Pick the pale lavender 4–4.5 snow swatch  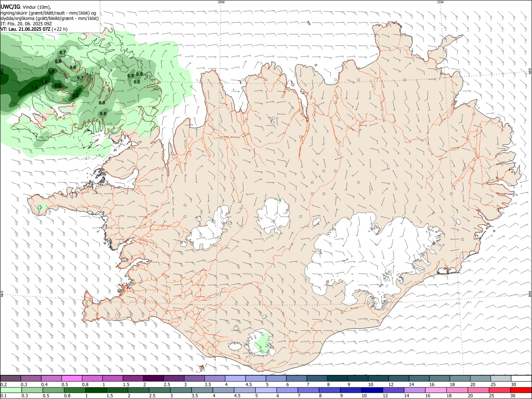tap(235, 379)
